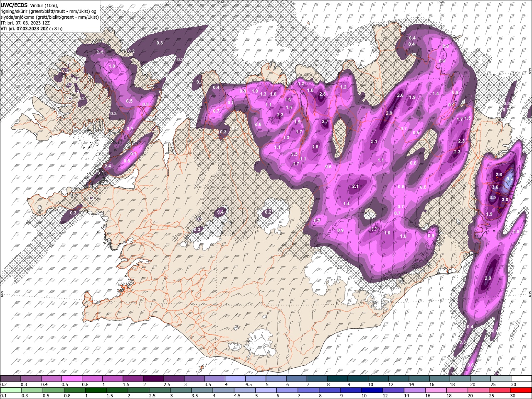Click the 1.8 snowfall value on the map
The width and height of the screenshot is (532, 399).
pyautogui.click(x=315, y=147)
